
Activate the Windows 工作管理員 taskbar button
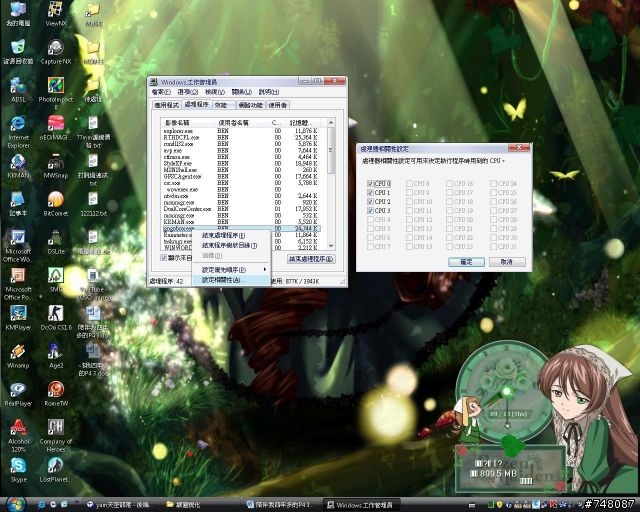coord(361,505)
